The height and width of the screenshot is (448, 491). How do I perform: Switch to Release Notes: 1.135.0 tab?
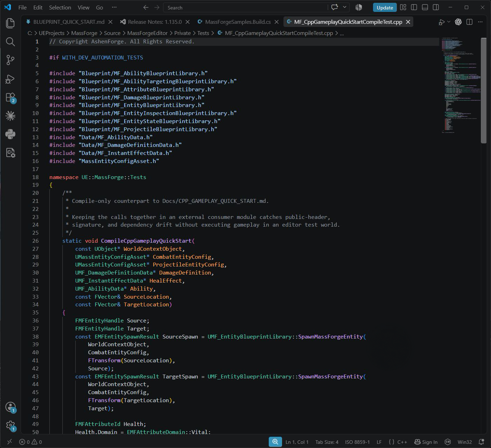pyautogui.click(x=155, y=22)
